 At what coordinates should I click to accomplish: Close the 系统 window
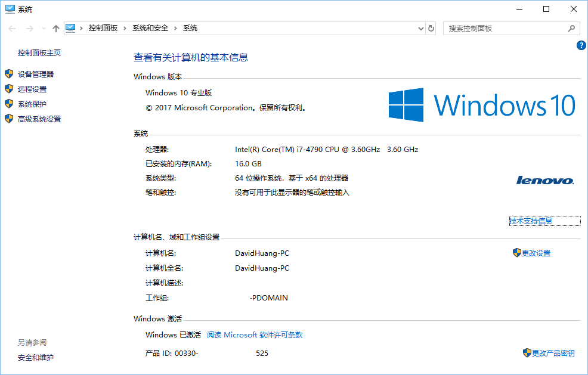pos(574,9)
